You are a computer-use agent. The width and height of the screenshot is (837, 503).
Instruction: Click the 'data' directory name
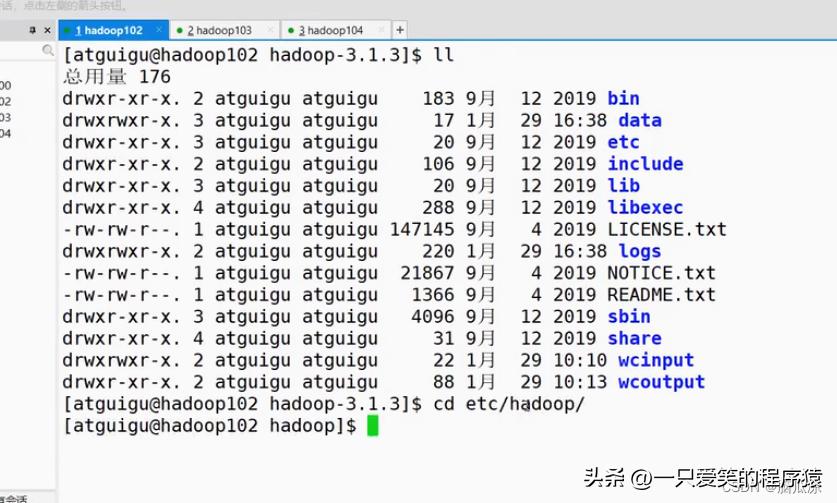click(x=640, y=121)
